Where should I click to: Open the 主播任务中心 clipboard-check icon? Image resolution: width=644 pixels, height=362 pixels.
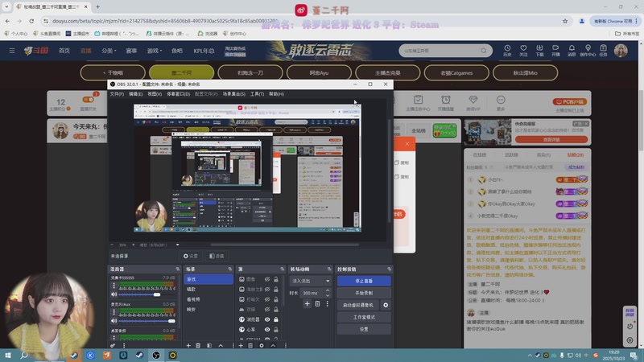(x=418, y=100)
